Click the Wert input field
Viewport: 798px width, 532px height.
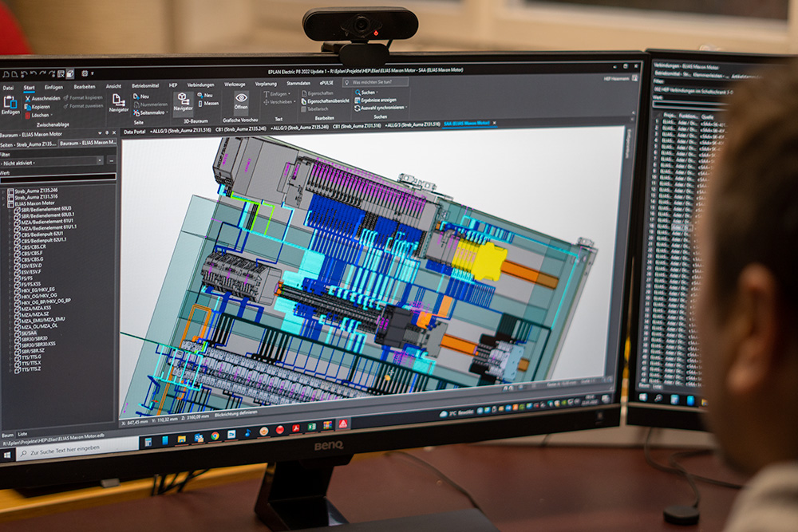57,177
